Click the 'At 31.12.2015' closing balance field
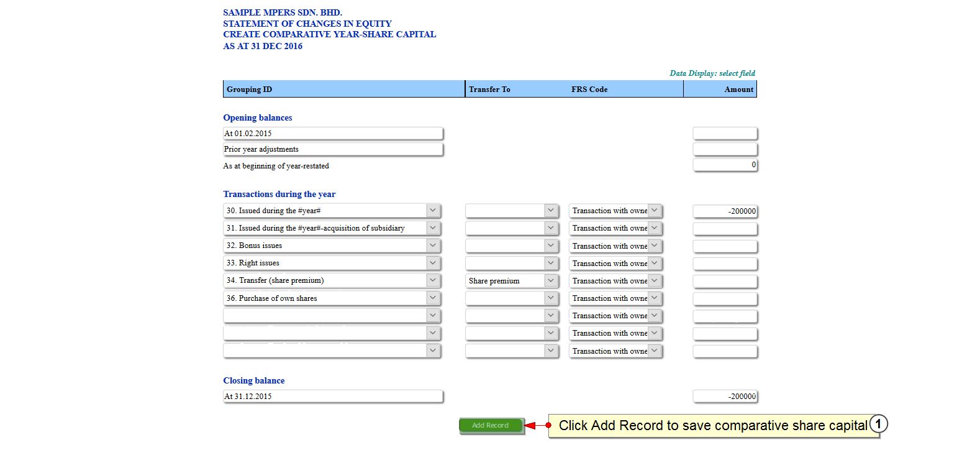980x450 pixels. [x=333, y=397]
